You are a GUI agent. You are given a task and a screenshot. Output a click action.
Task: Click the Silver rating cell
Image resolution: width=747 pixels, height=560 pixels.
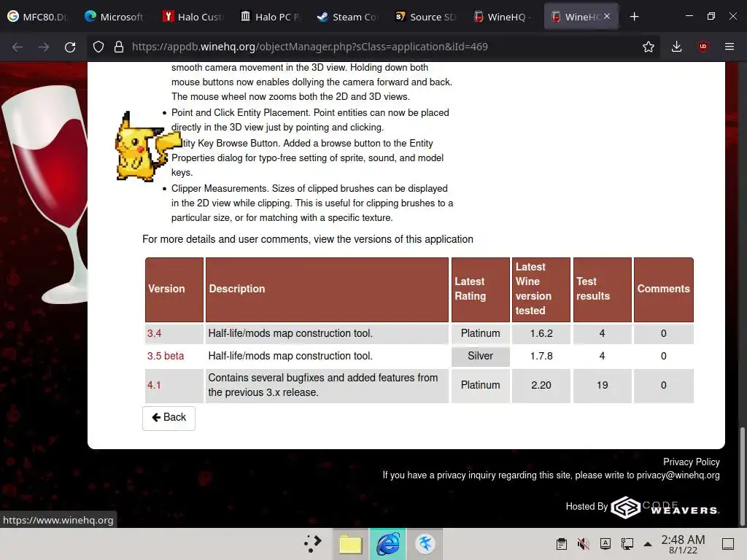(x=480, y=356)
